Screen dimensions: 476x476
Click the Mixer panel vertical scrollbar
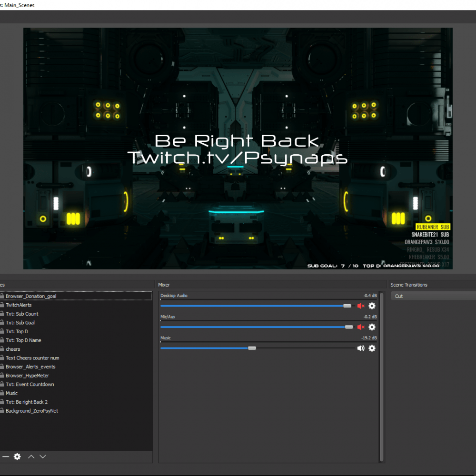click(x=382, y=377)
